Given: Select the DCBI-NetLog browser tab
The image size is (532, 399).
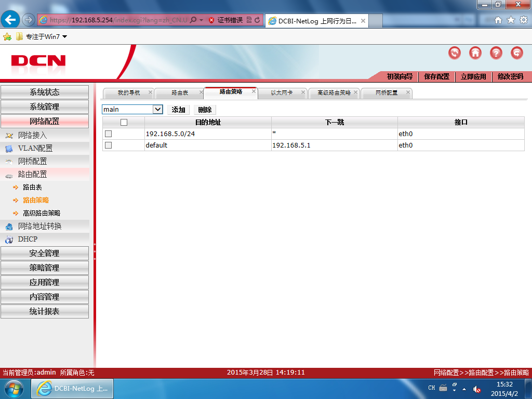Looking at the screenshot, I should (315, 21).
